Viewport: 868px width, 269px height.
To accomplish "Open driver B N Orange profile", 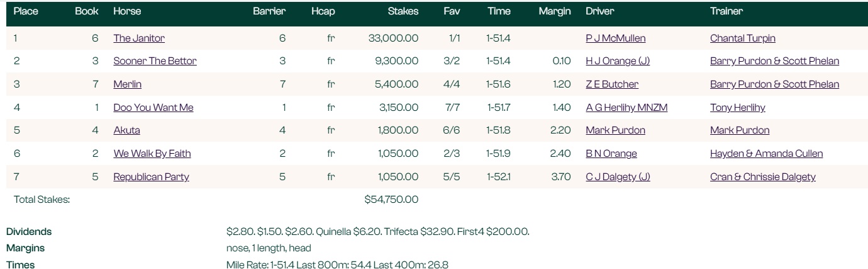I will (611, 154).
